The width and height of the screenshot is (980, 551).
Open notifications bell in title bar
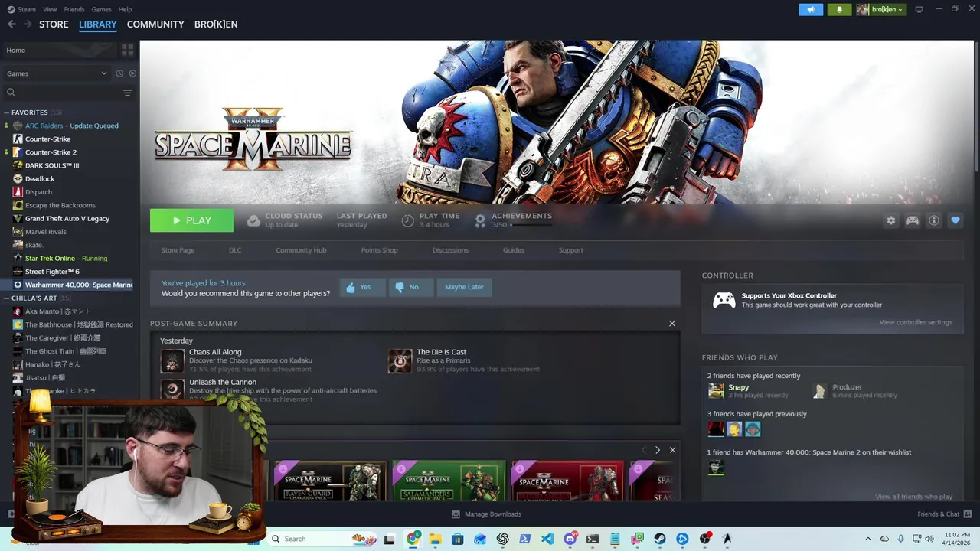click(x=839, y=9)
